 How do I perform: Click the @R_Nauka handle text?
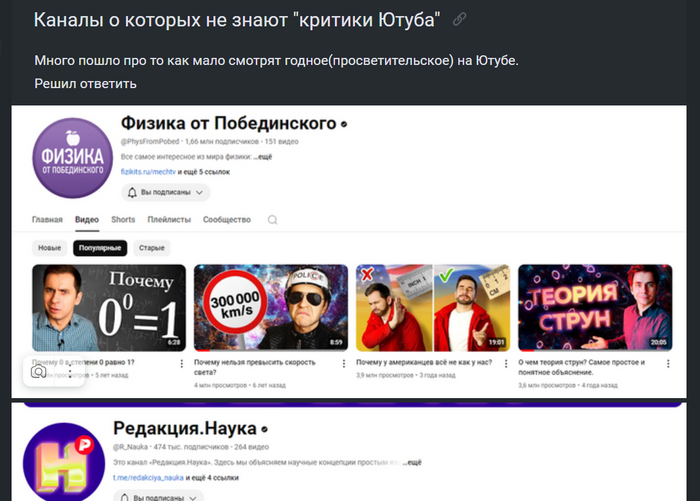(x=130, y=447)
